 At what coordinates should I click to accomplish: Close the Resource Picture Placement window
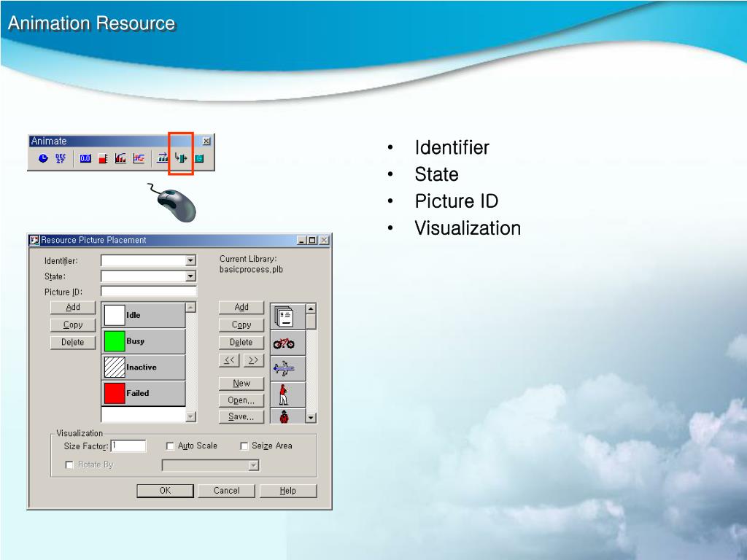[x=324, y=241]
